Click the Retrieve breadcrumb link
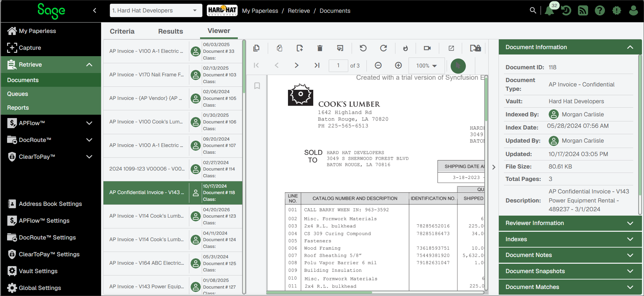This screenshot has width=644, height=296. coord(299,11)
